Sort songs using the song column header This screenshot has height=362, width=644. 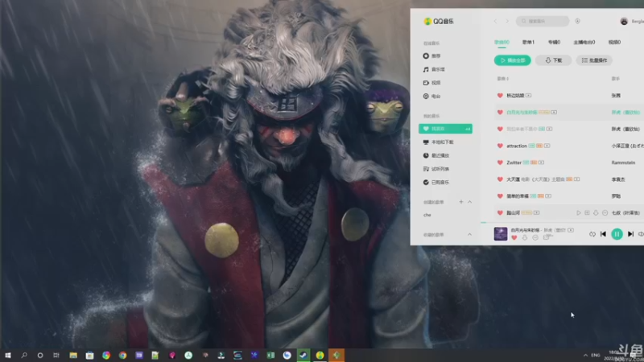(x=502, y=78)
